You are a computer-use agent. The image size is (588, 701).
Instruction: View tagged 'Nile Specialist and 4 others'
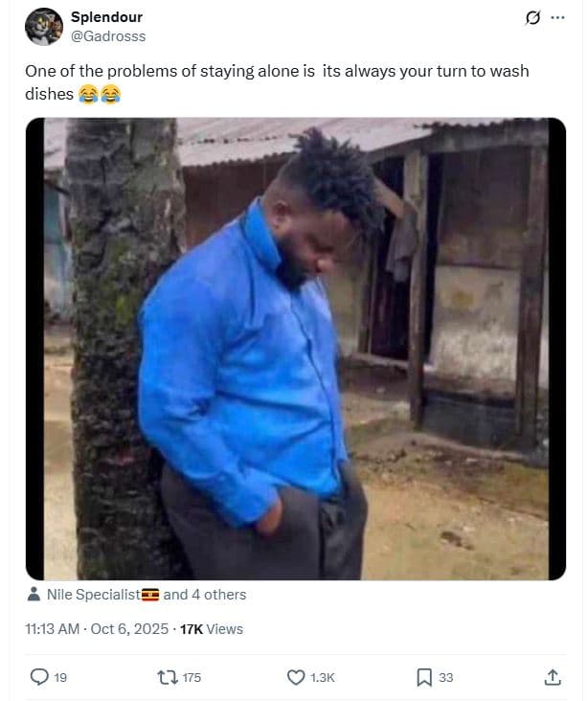pos(146,595)
